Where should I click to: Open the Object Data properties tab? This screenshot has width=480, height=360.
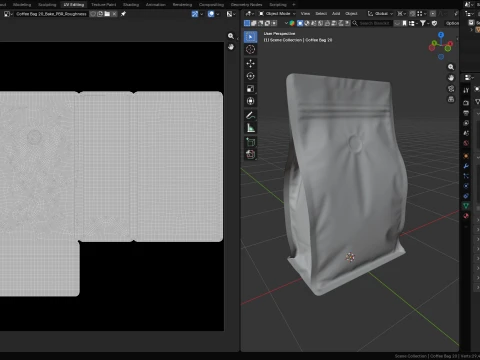click(466, 206)
